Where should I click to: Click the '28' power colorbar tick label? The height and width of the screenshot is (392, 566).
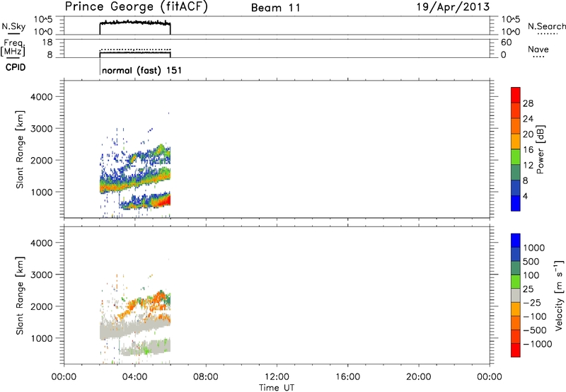point(528,103)
